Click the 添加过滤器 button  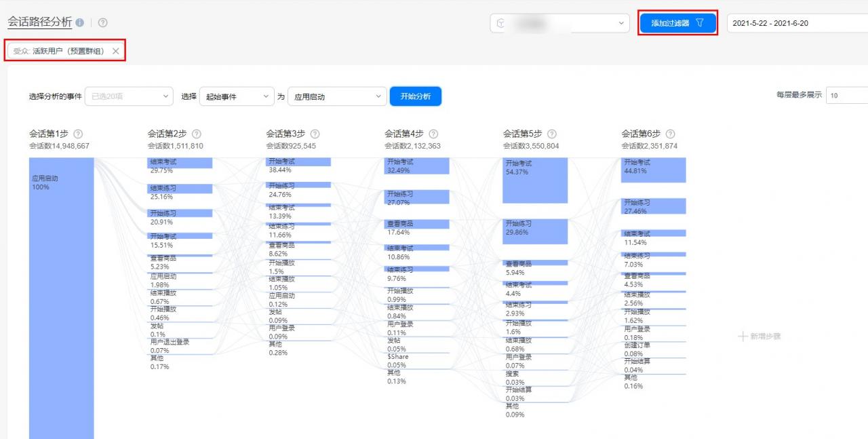[672, 22]
